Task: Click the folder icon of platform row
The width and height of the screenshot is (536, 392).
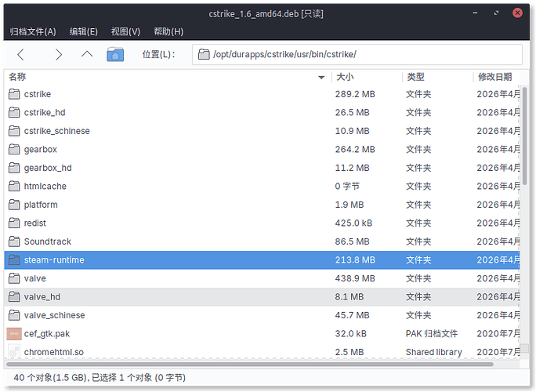Action: [14, 205]
